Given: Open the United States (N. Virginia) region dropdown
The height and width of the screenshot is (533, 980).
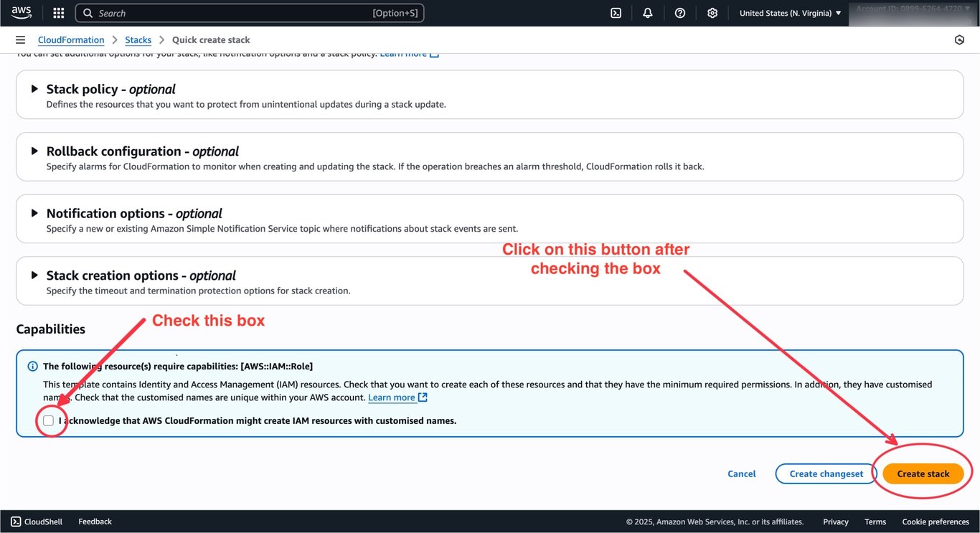Looking at the screenshot, I should 790,13.
